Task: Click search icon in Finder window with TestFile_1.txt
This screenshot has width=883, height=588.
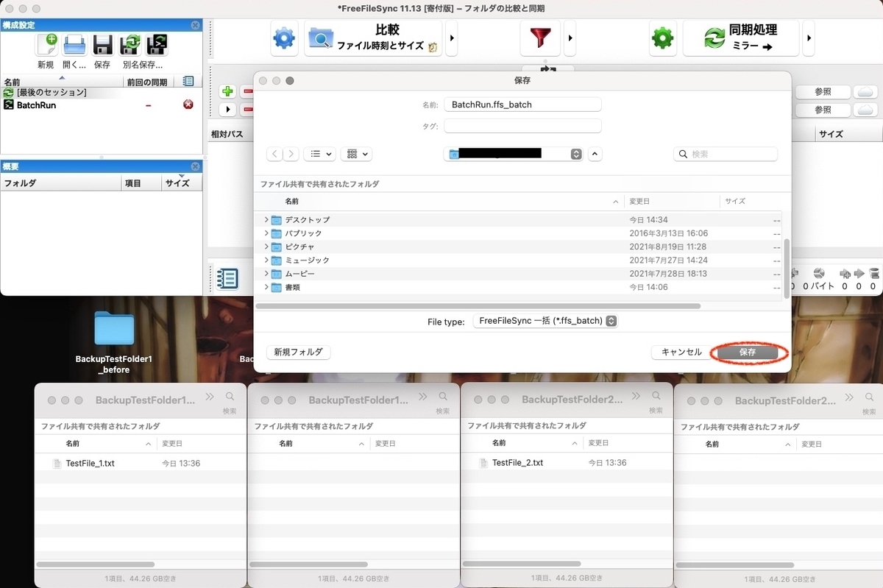Action: point(230,396)
